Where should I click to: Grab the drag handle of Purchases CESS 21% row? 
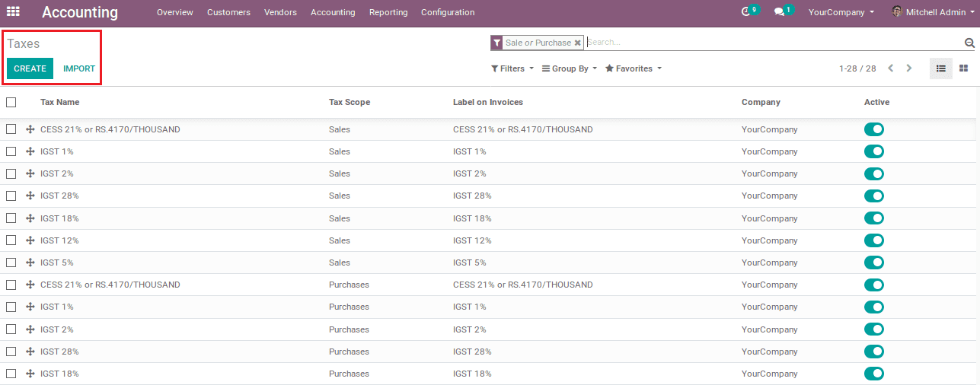pyautogui.click(x=30, y=285)
